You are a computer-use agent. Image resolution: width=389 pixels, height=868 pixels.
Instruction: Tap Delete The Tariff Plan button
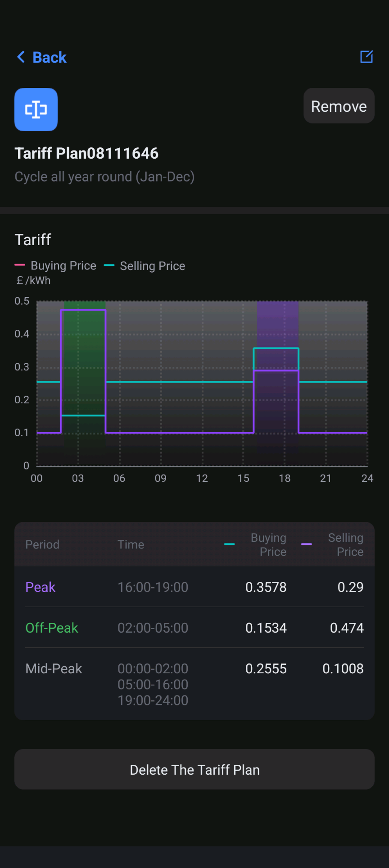coord(194,769)
